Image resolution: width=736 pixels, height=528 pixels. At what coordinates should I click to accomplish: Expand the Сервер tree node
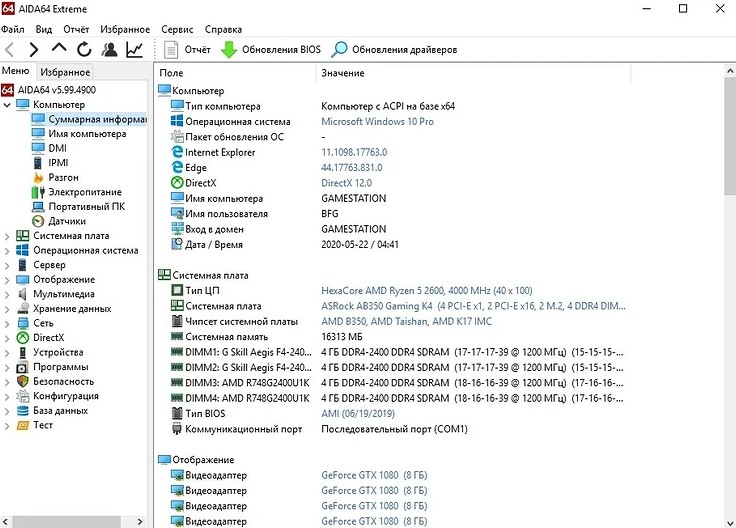7,265
